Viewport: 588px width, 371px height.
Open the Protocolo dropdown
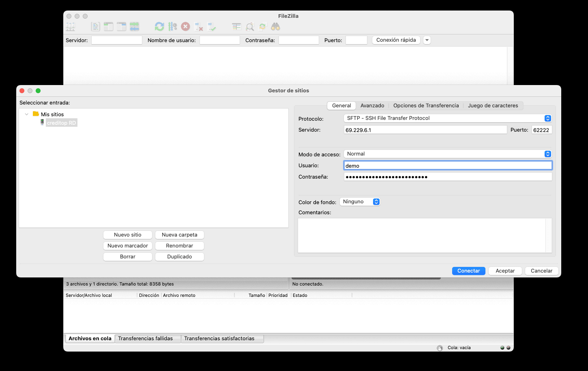[447, 118]
